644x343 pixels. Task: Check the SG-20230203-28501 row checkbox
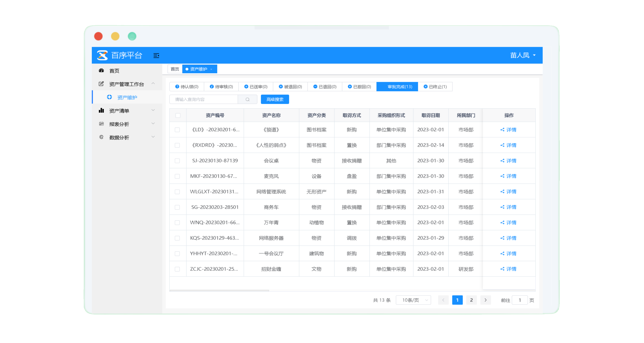pos(177,207)
